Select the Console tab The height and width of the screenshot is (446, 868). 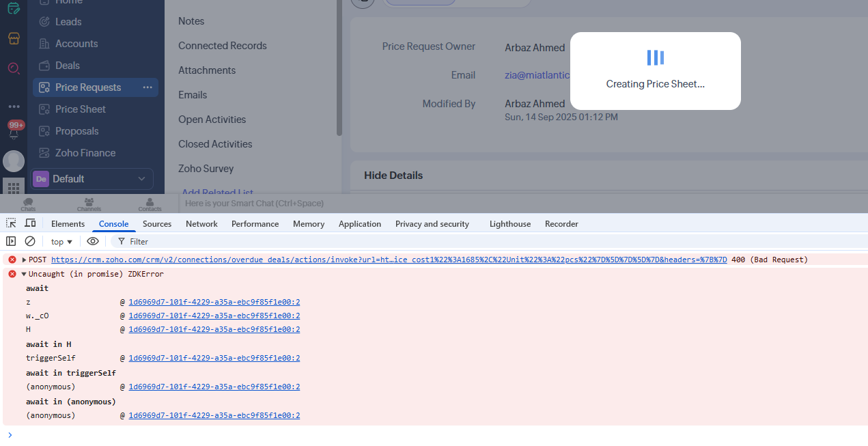coord(113,224)
